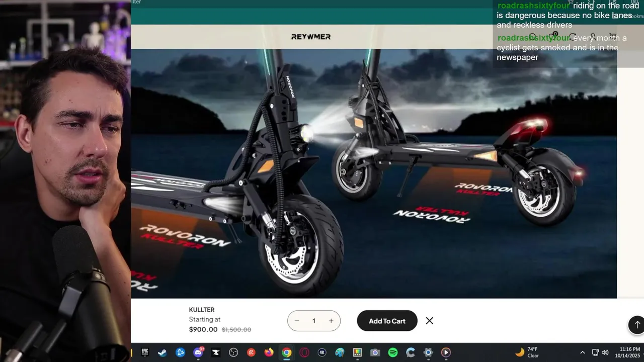Open the paint palette taskbar icon

point(340,352)
